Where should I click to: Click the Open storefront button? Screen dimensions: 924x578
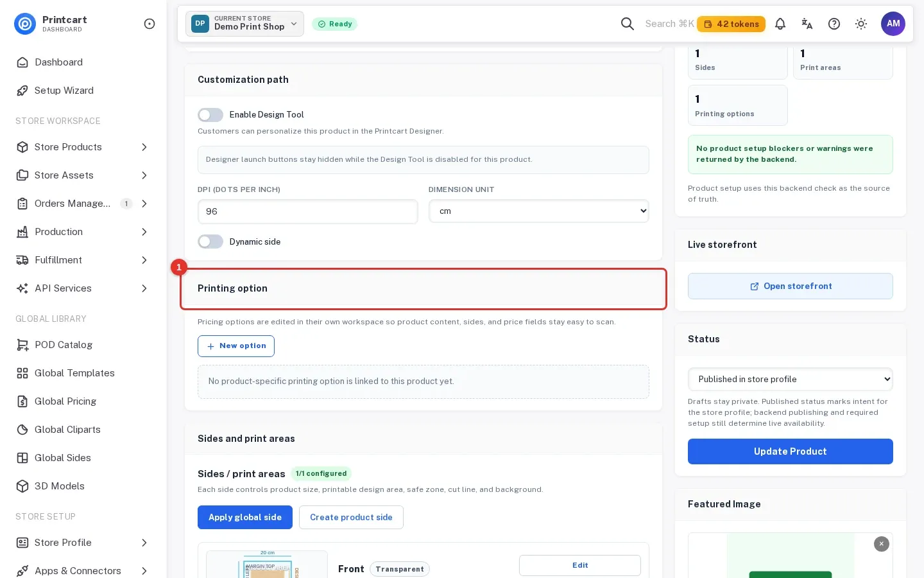point(791,286)
